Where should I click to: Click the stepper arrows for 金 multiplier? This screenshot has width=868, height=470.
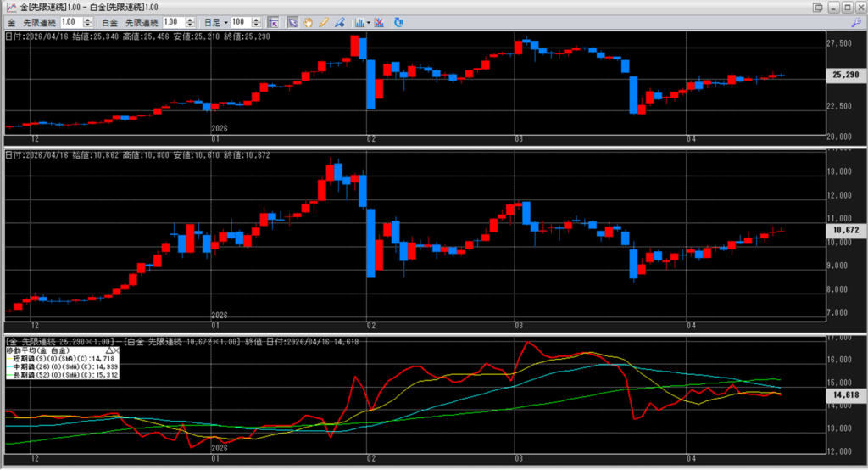[x=87, y=22]
